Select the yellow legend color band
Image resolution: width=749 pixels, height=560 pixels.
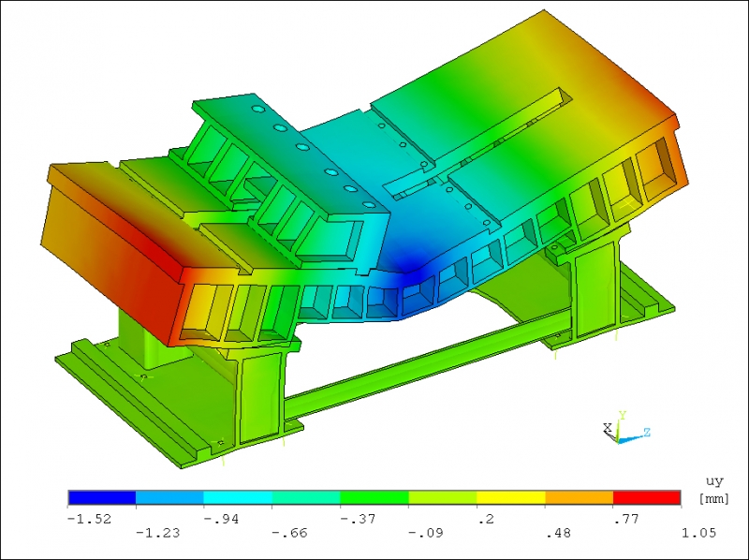(x=510, y=496)
